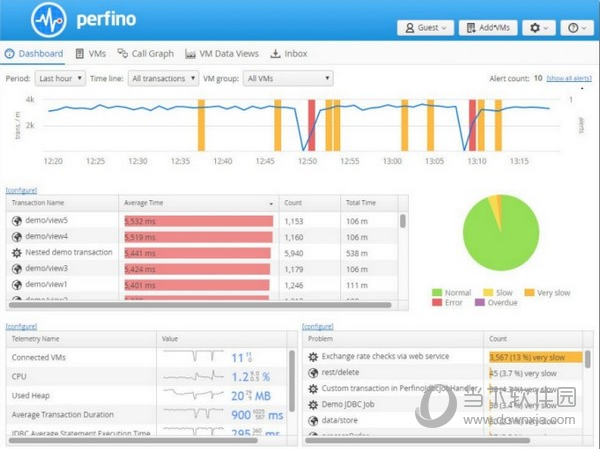Click globe icon next to demo/view1
The image size is (600, 449).
tap(16, 285)
